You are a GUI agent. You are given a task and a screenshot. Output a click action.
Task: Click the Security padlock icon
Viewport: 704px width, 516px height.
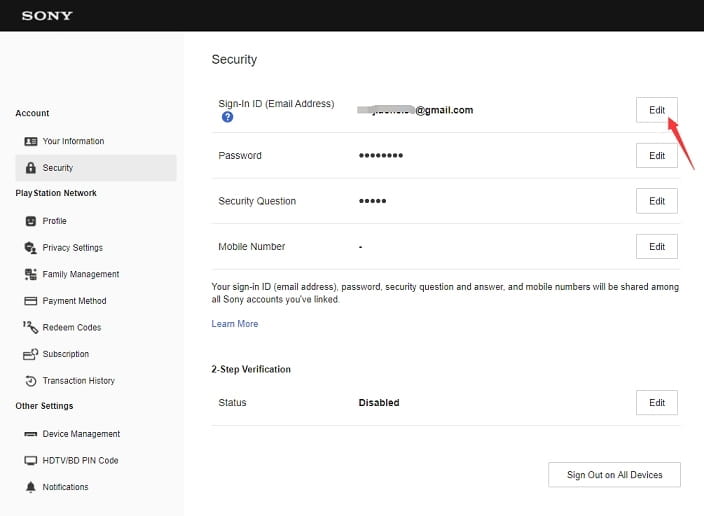coord(30,168)
